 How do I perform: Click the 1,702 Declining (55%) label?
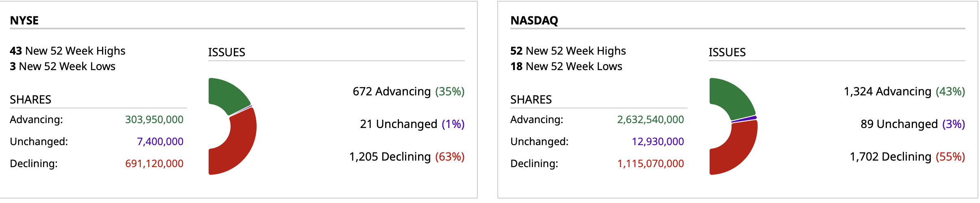point(907,157)
